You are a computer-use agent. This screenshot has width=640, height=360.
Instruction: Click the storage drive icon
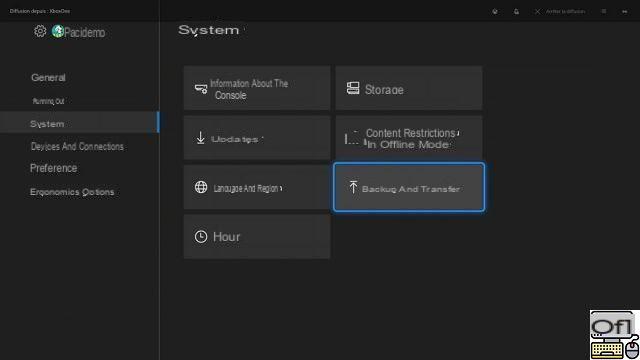[x=353, y=88]
